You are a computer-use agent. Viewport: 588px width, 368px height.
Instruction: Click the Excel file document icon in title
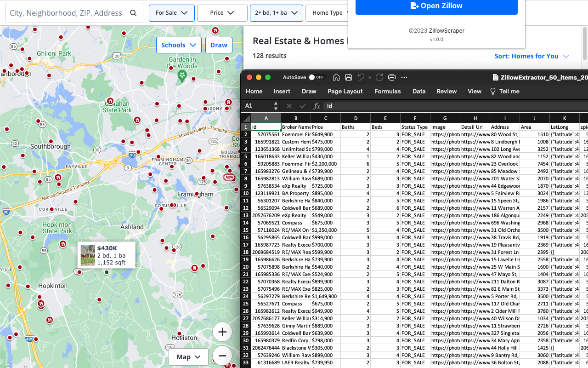click(x=495, y=77)
